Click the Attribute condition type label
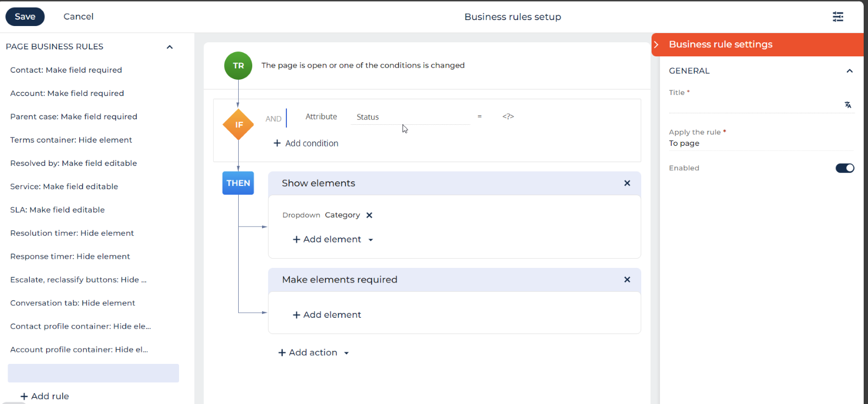 point(321,117)
